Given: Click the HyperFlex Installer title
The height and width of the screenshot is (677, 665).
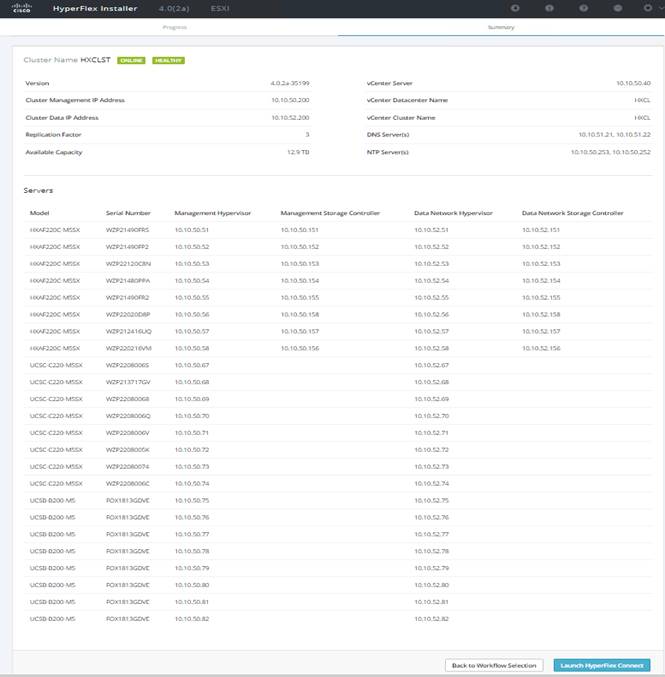Looking at the screenshot, I should tap(95, 9).
